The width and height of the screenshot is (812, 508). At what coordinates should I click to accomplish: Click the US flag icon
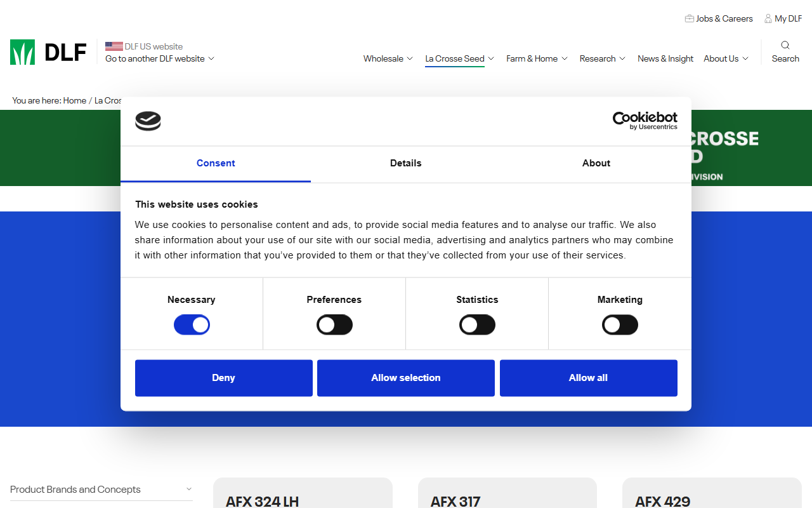[x=114, y=46]
